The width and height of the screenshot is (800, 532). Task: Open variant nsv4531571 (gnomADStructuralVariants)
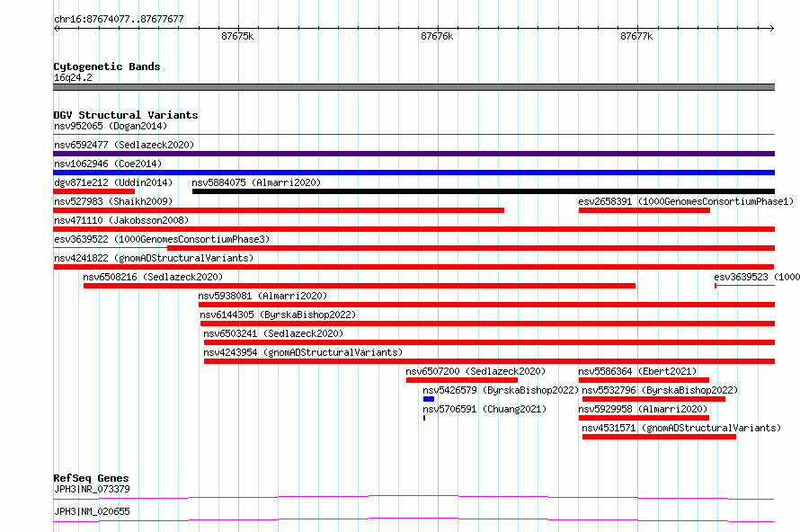(x=681, y=428)
